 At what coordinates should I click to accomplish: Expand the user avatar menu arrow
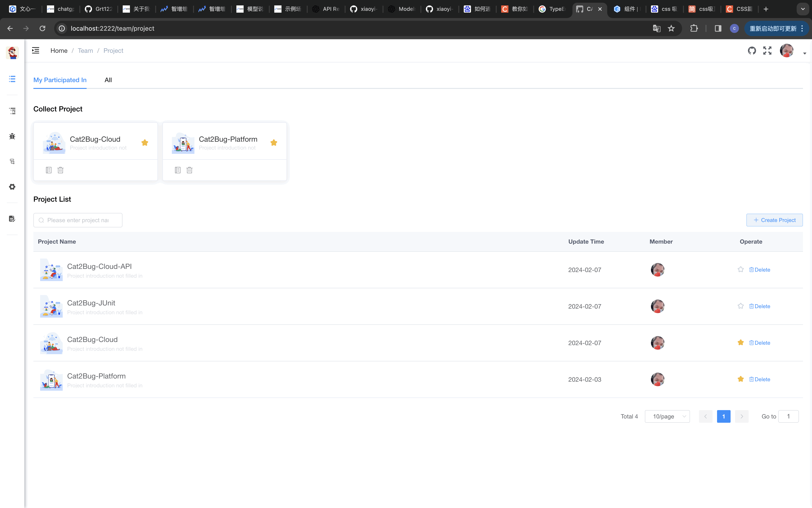(x=805, y=53)
